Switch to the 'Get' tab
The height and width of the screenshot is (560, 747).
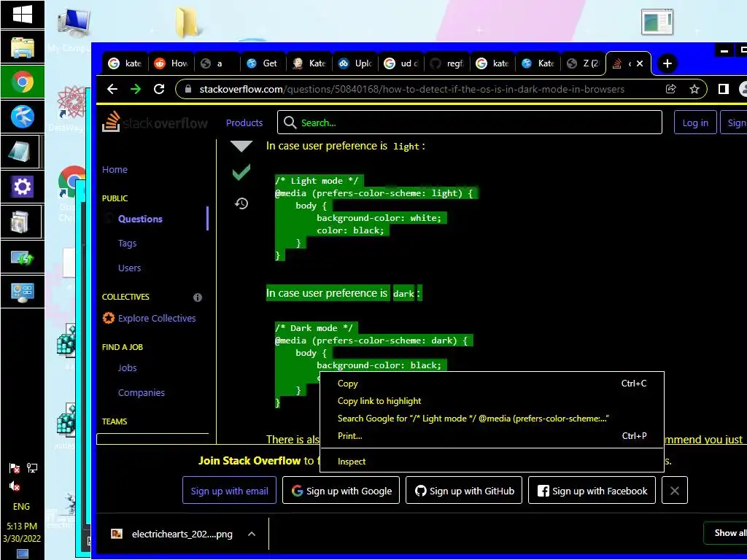(263, 63)
